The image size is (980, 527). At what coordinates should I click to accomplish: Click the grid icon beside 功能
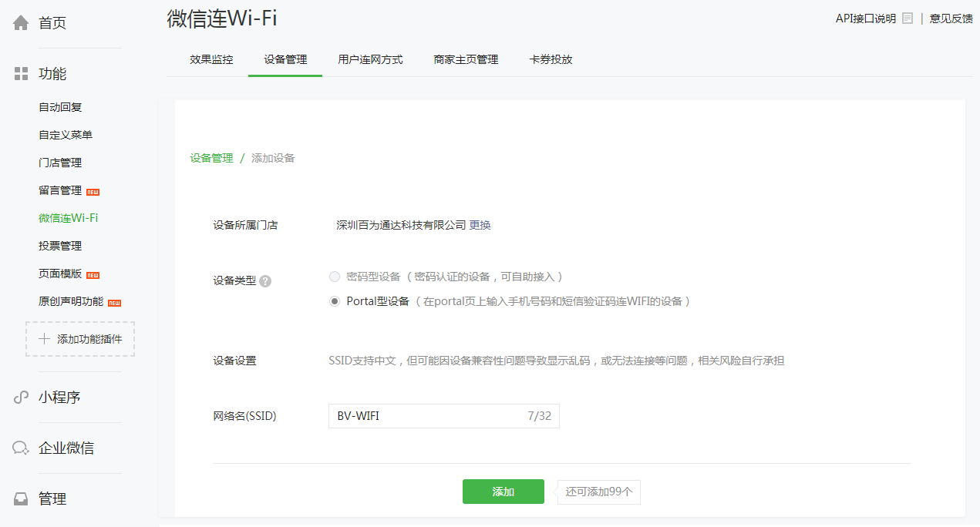coord(22,74)
